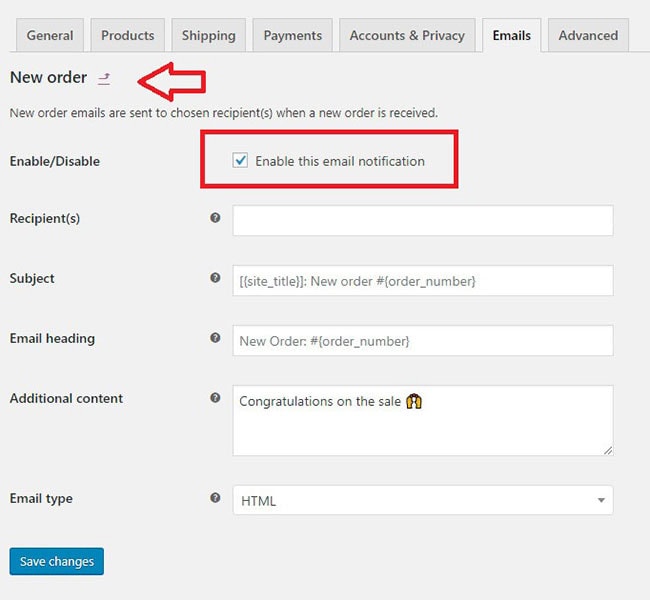
Task: Click the Emails tab
Action: pyautogui.click(x=512, y=35)
